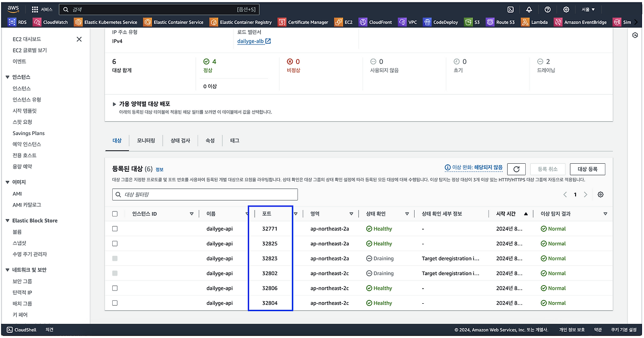644x338 pixels.
Task: Open 시작 템플릿 in sidebar
Action: 25,111
